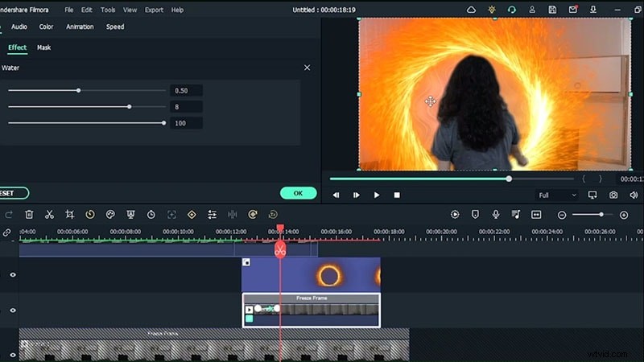
Task: Open the record voiceover microphone
Action: click(x=496, y=215)
